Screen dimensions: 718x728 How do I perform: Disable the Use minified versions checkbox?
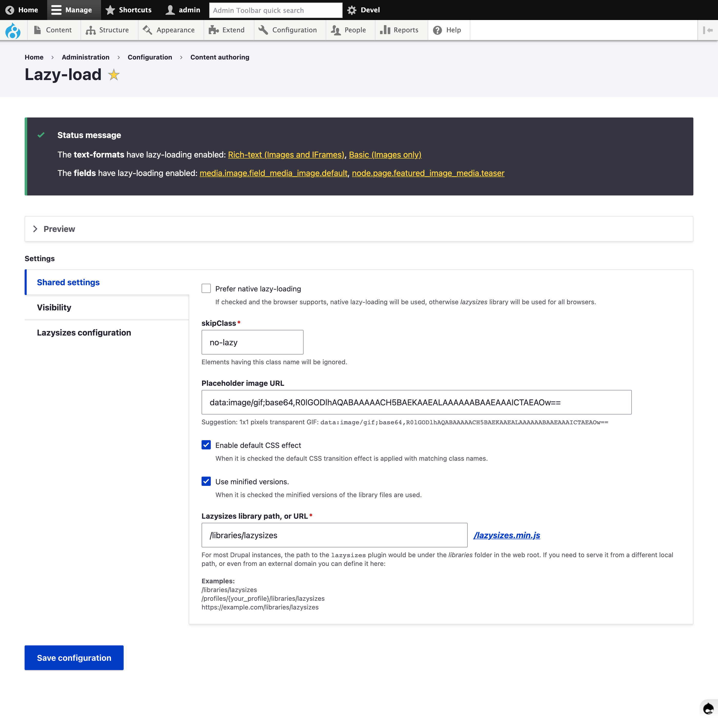pos(206,481)
